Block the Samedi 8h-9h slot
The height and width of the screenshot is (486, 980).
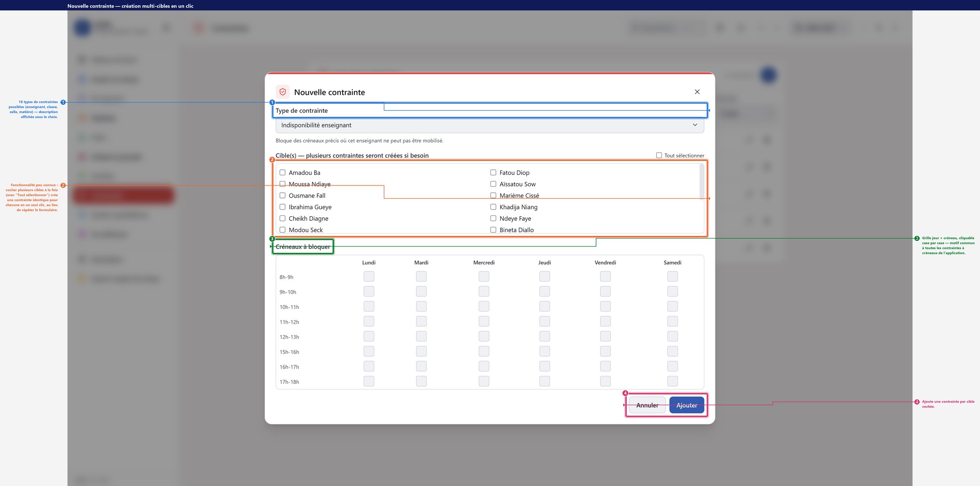[x=673, y=276]
